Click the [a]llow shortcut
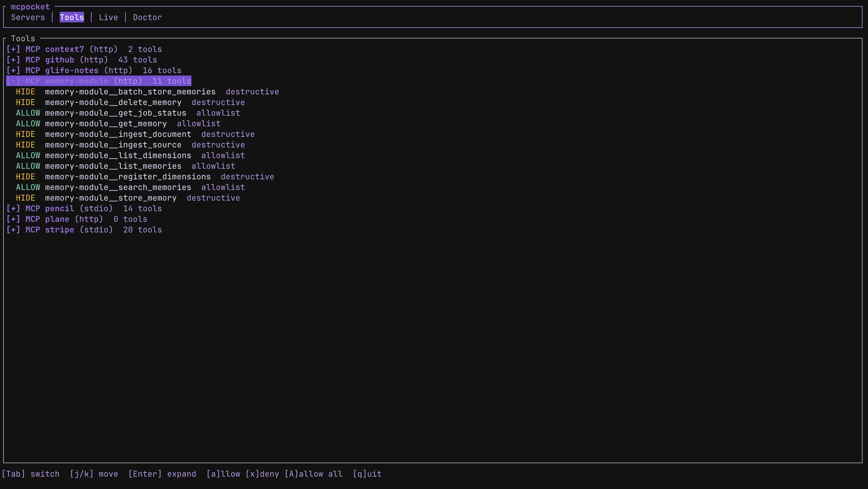 [223, 474]
